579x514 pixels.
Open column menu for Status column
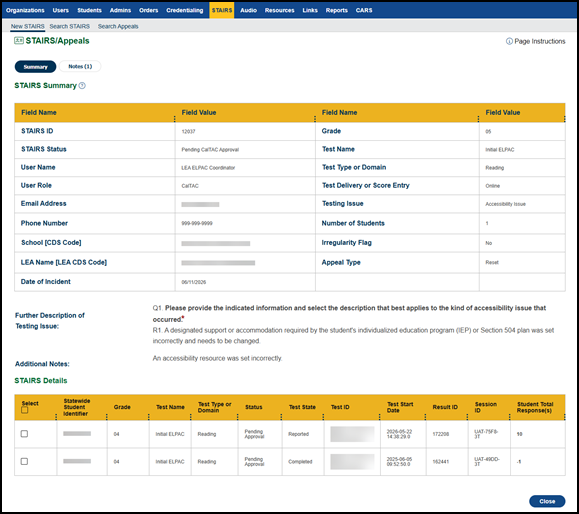click(x=281, y=417)
